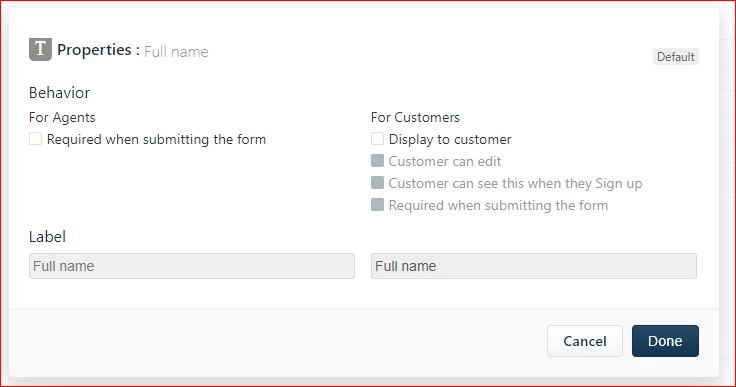Enable Required when submitting for Agents
The height and width of the screenshot is (387, 736).
pos(36,139)
